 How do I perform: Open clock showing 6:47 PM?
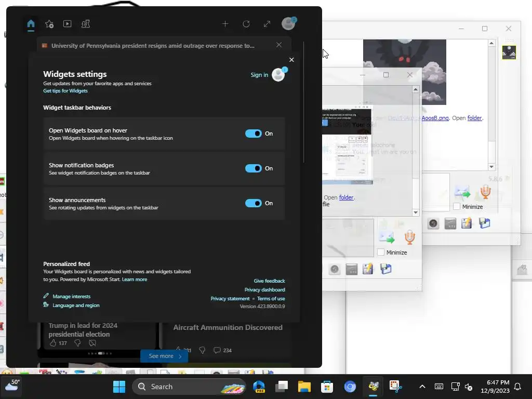[495, 387]
